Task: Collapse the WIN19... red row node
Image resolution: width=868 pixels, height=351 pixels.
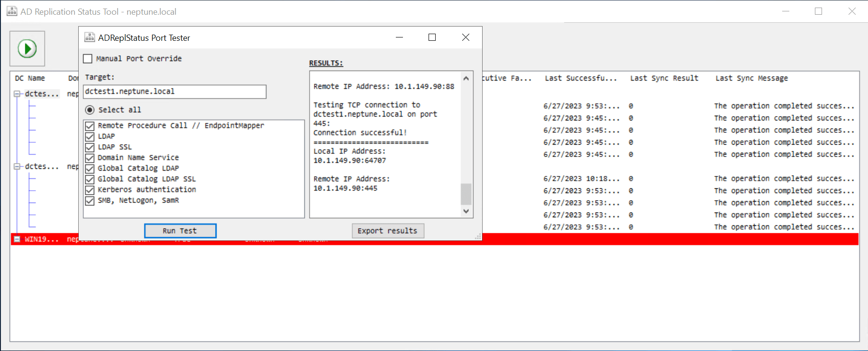Action: click(x=17, y=239)
